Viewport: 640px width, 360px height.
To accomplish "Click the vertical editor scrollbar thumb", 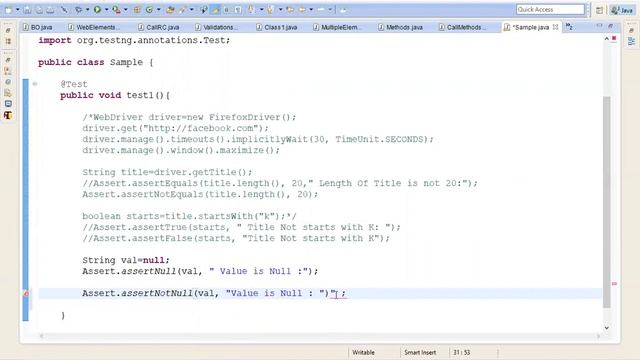I will pyautogui.click(x=607, y=202).
